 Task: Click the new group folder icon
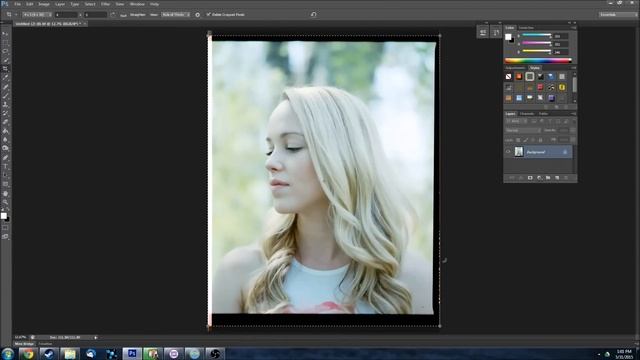coord(548,178)
